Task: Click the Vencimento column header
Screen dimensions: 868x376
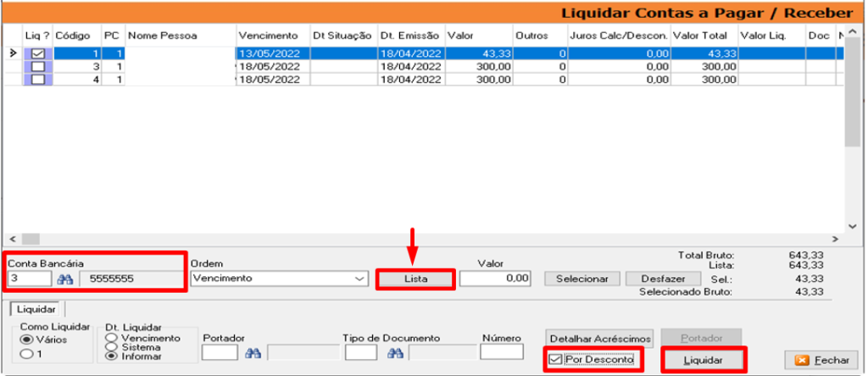Action: (269, 36)
